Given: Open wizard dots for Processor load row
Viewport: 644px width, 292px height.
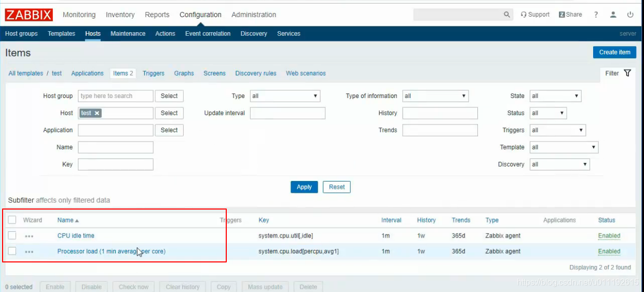Looking at the screenshot, I should pyautogui.click(x=29, y=252).
